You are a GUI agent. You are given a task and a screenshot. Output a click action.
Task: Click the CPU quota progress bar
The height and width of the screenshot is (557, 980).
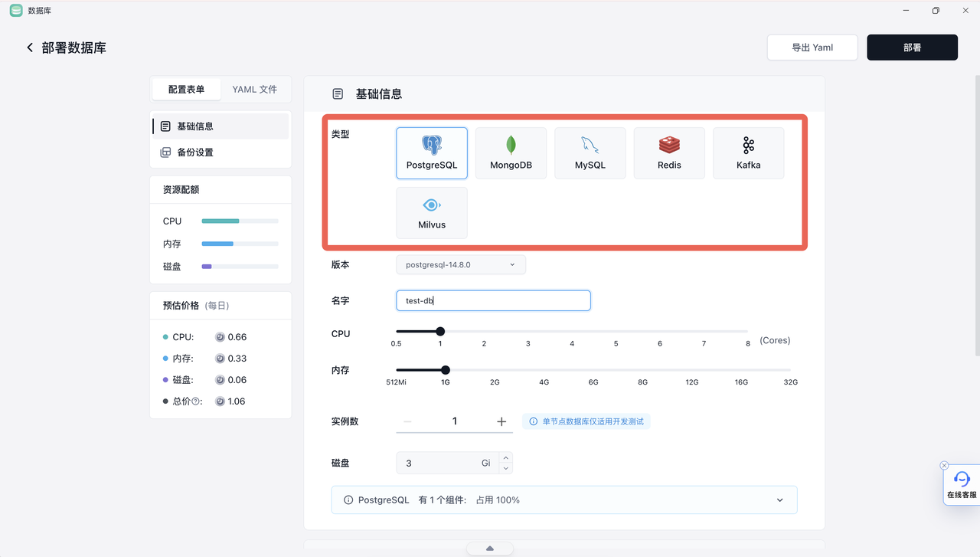pos(240,221)
